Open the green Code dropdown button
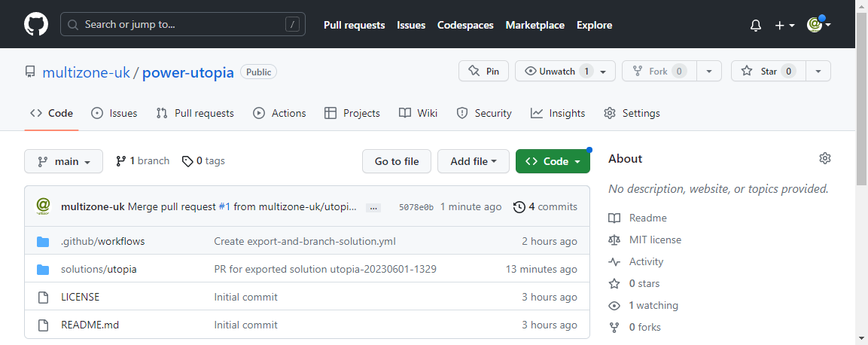This screenshot has height=345, width=868. pos(553,161)
